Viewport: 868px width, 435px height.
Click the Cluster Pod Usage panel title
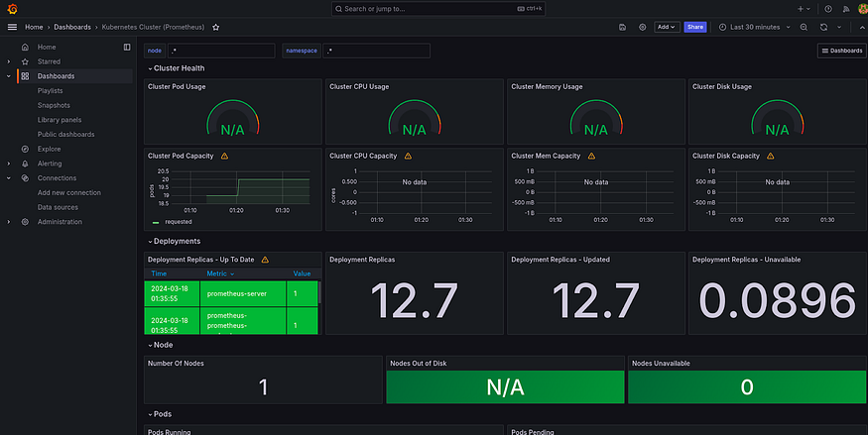(x=177, y=87)
